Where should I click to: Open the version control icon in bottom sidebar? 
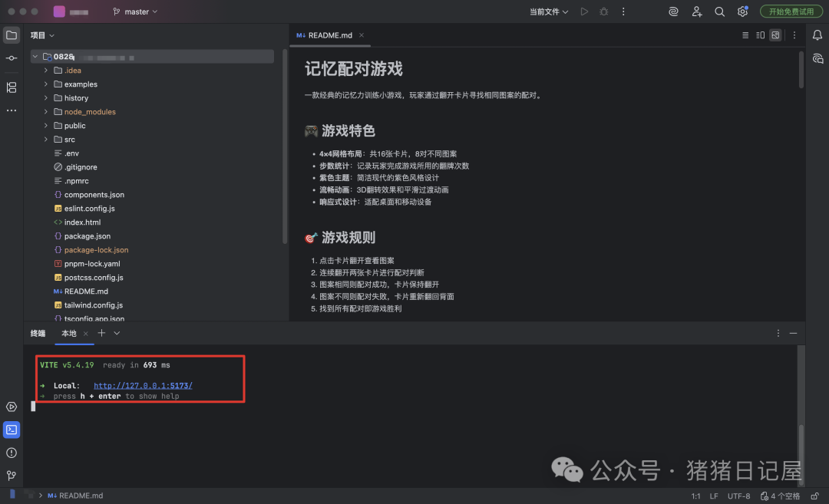[x=11, y=476]
